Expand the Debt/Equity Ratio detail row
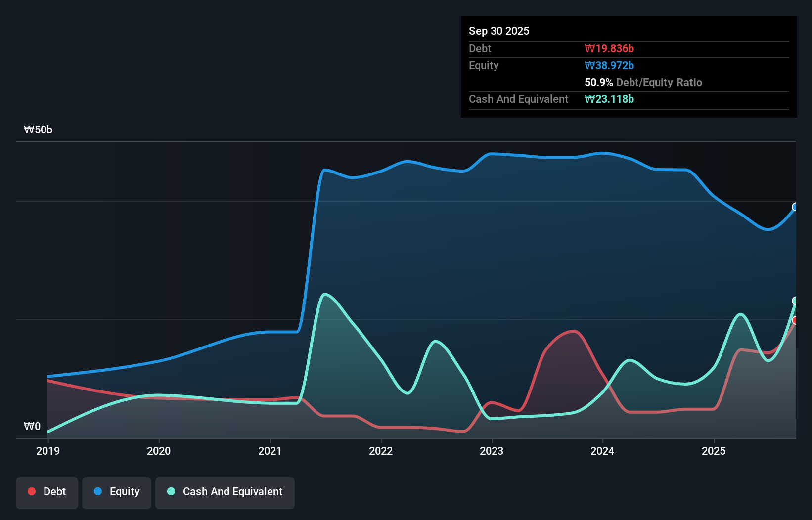 [643, 82]
